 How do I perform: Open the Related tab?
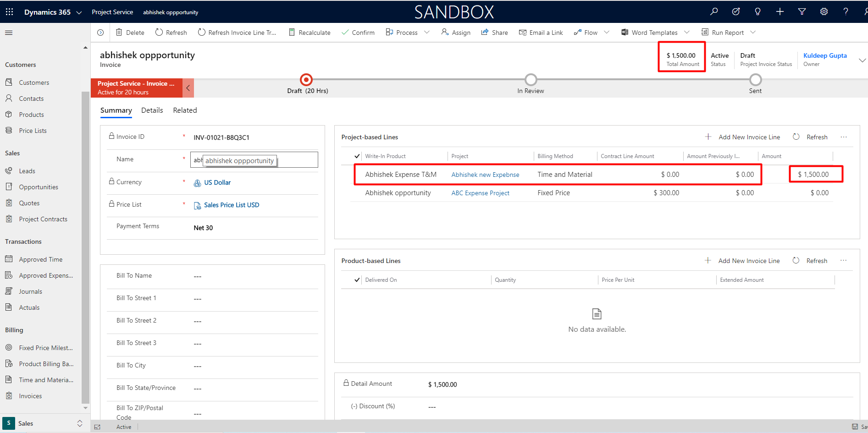(185, 110)
